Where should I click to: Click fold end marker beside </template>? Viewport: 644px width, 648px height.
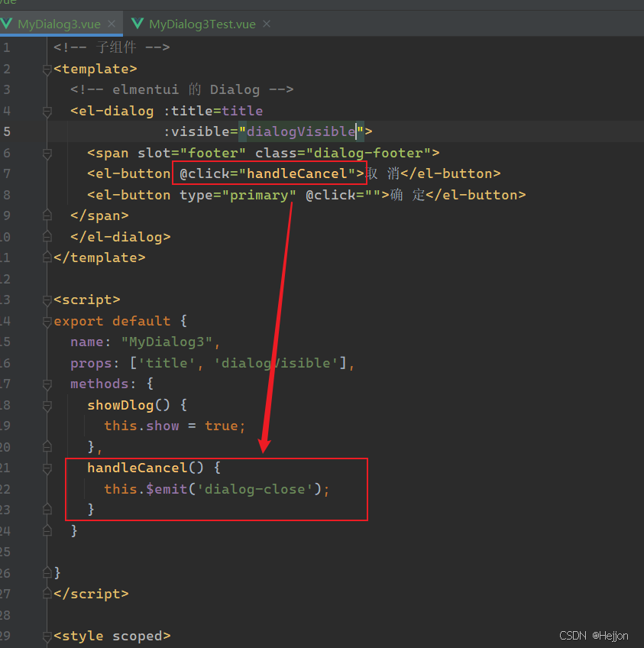coord(47,258)
